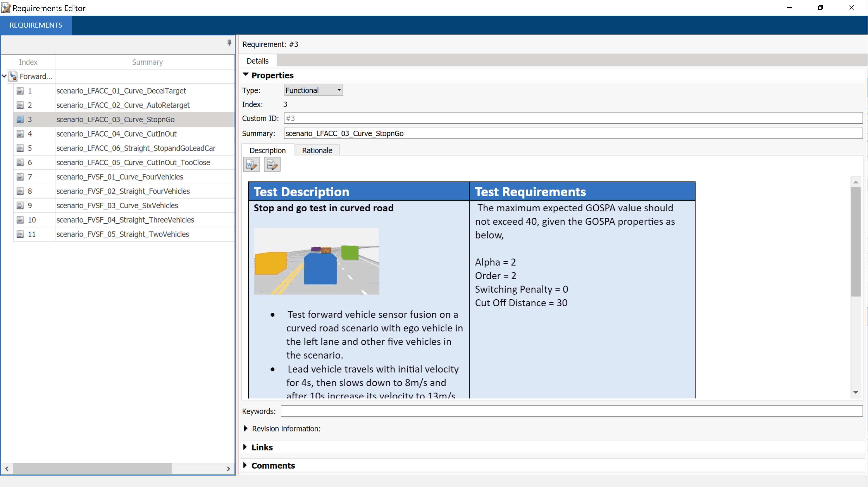The image size is (868, 487).
Task: Open the REQUIREMENTS toolstrip tab
Action: point(36,25)
